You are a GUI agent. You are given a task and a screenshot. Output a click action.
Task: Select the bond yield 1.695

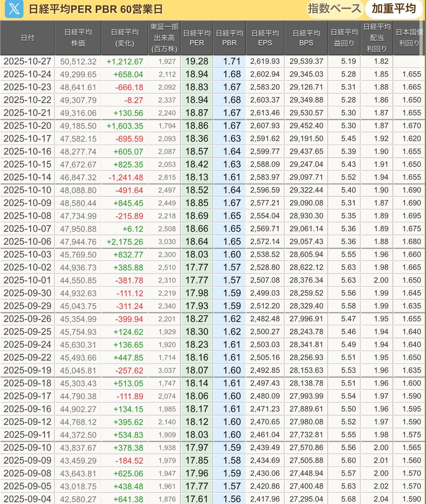pyautogui.click(x=411, y=216)
